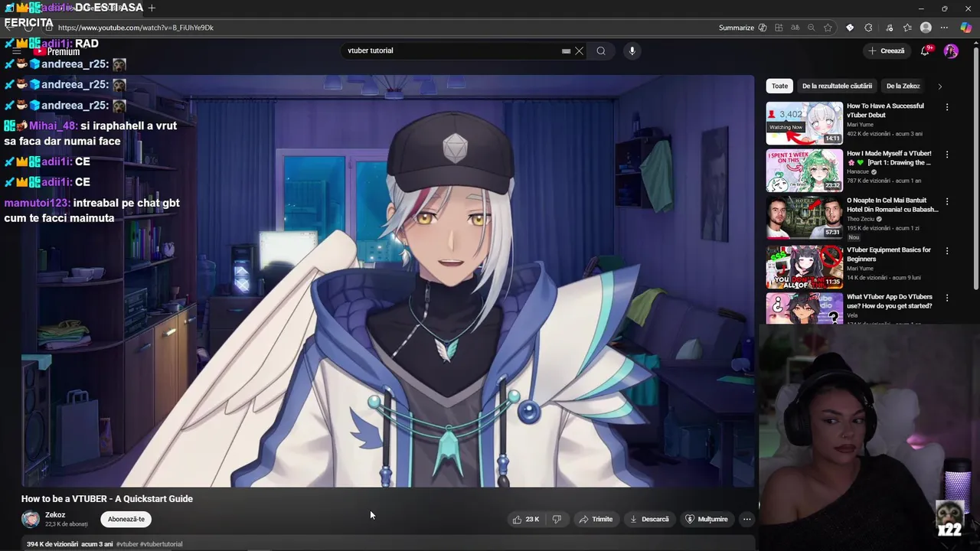Open Zekoz channel avatar
Screen dimensions: 980x551
(x=31, y=519)
